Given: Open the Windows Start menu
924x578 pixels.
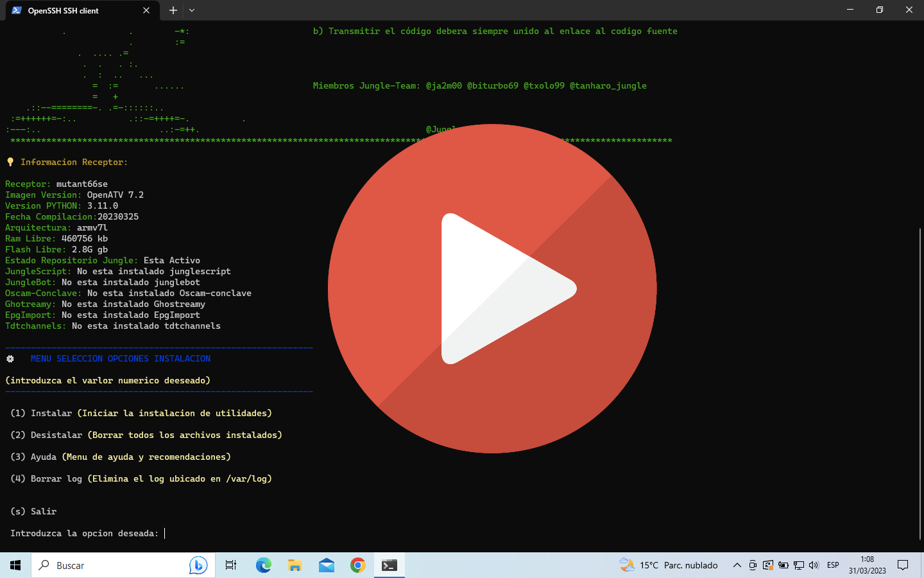Looking at the screenshot, I should [x=15, y=565].
